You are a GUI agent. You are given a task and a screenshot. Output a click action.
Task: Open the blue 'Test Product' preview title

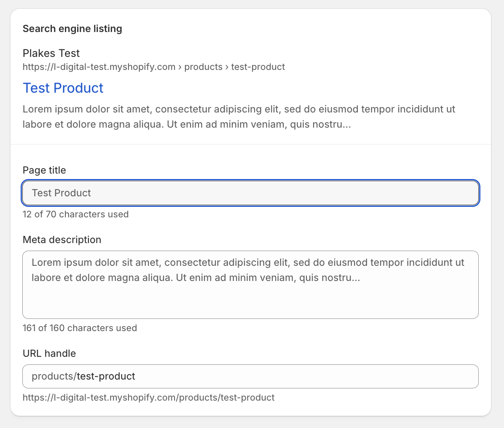click(x=63, y=88)
